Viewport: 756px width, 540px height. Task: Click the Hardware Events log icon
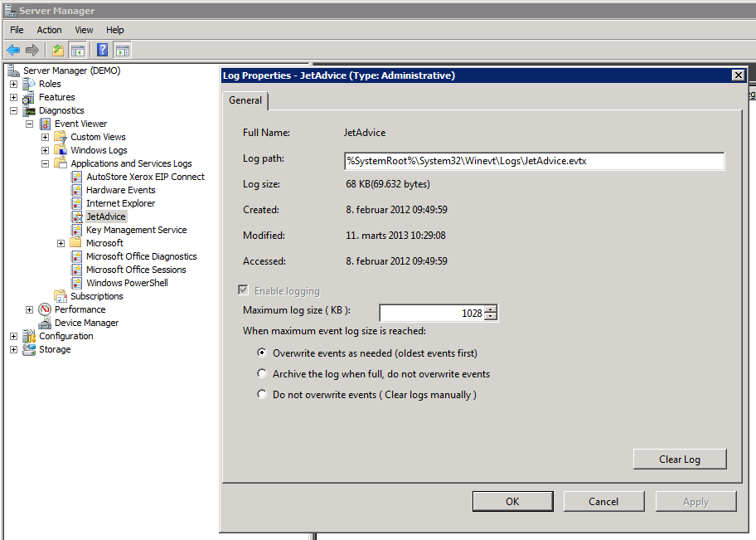coord(76,190)
